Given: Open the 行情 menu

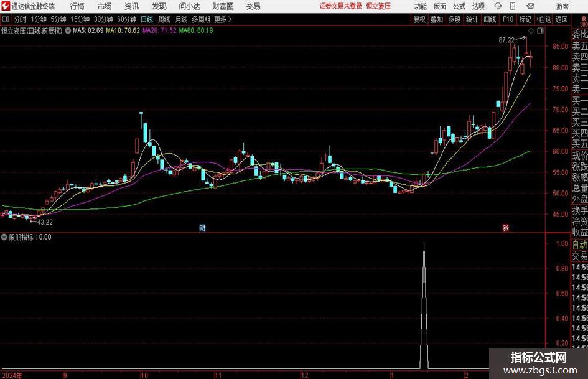Looking at the screenshot, I should click(77, 6).
